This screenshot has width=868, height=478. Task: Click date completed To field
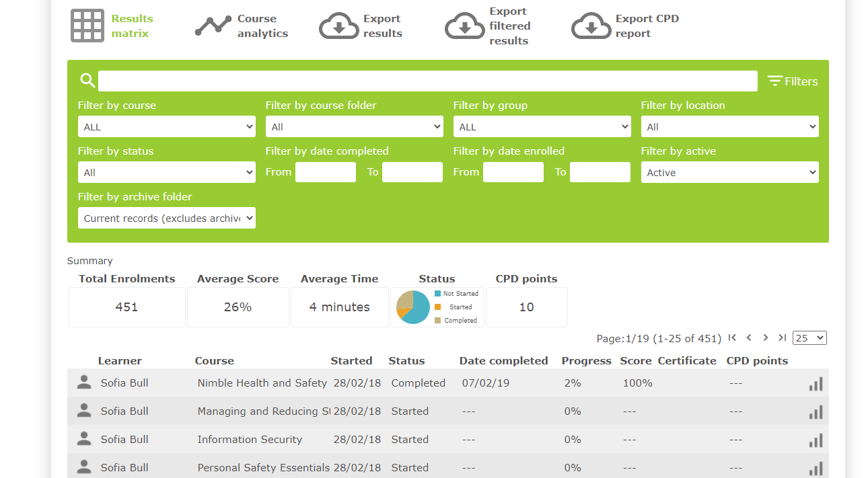click(x=412, y=172)
